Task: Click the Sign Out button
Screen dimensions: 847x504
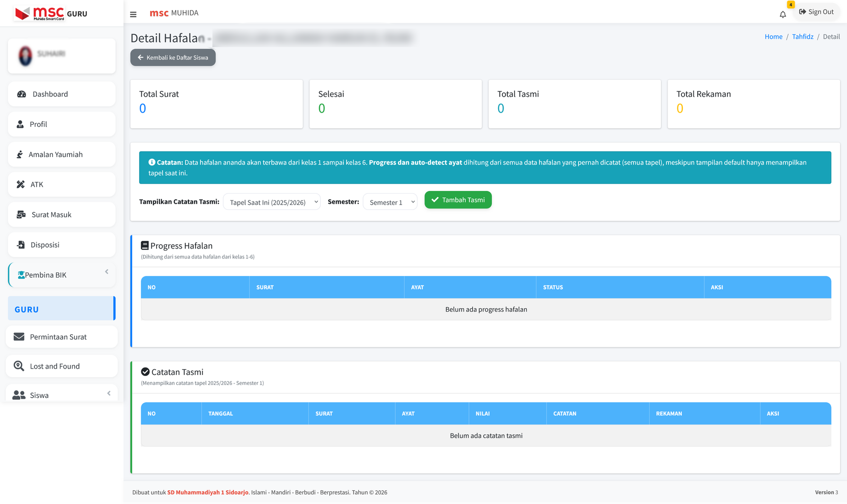Action: pyautogui.click(x=816, y=12)
